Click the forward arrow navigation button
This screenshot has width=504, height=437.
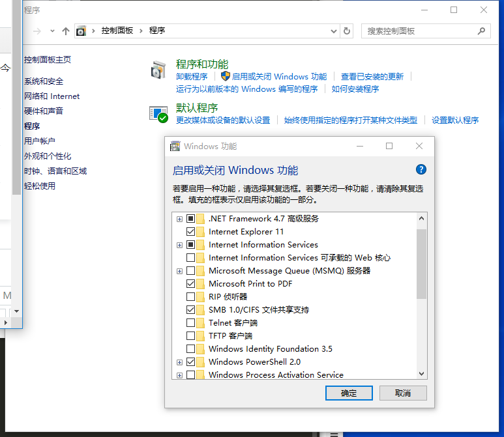coord(37,31)
